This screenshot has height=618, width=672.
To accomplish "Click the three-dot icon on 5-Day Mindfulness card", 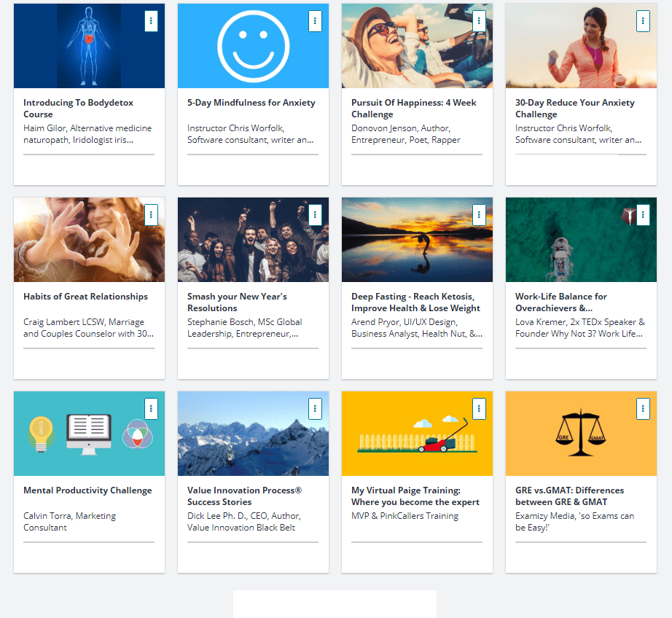I will 315,21.
